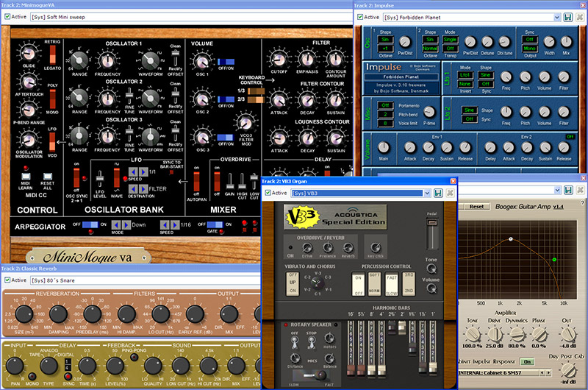Click the Reset All button in MinimogueVA
The image size is (588, 390).
coord(48,176)
